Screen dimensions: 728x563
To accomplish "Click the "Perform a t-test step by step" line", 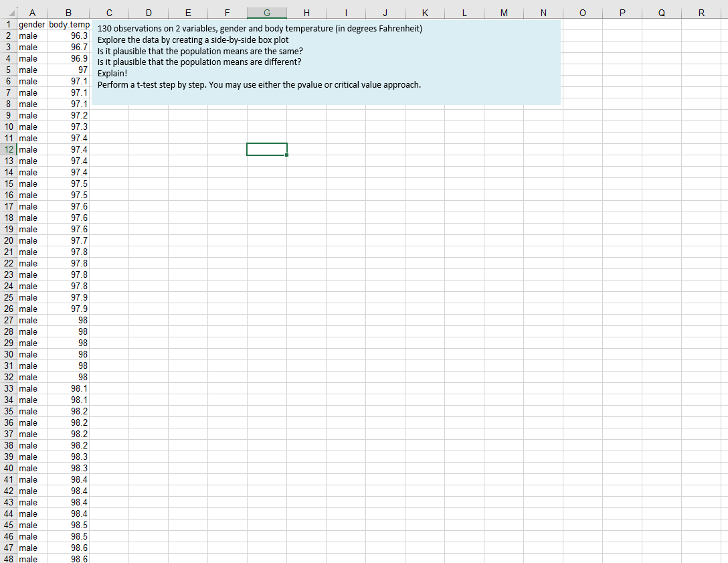I will pos(259,84).
